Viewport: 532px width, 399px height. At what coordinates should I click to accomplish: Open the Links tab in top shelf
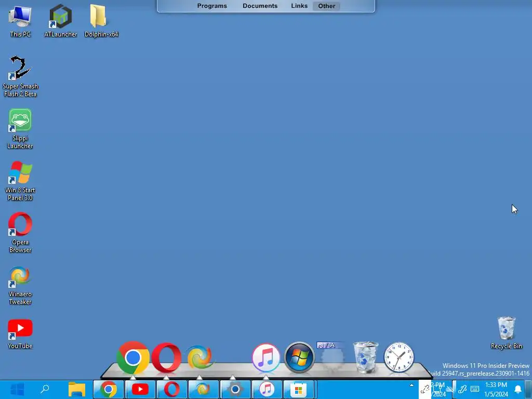[299, 6]
